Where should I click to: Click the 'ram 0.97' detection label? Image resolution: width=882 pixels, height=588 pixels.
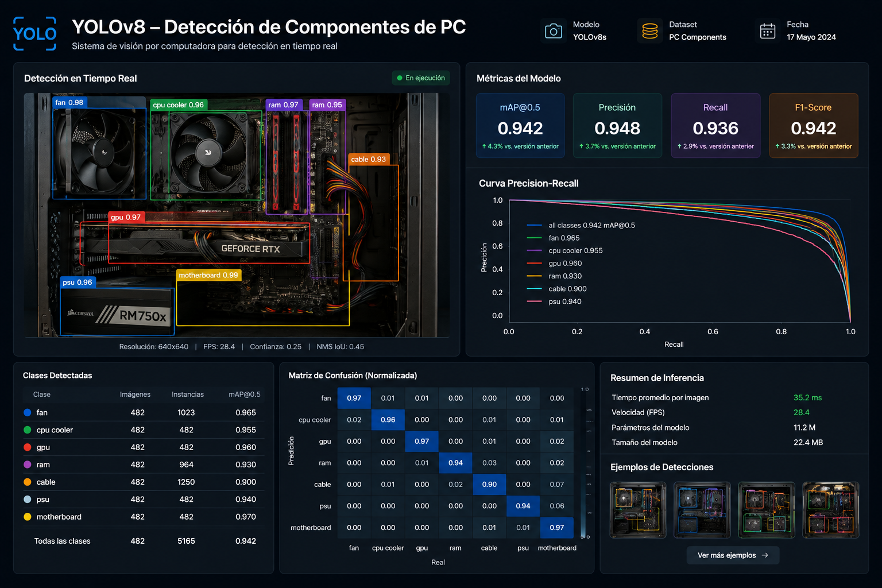(x=284, y=105)
